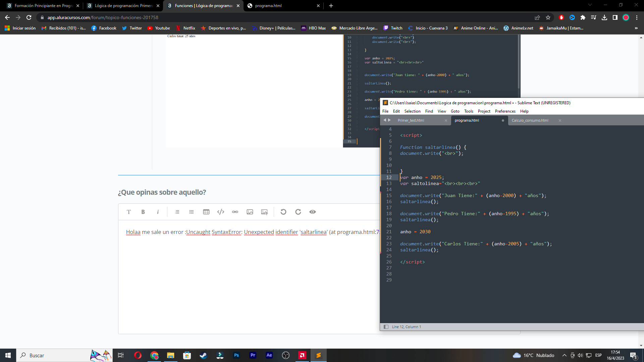Insert numbered list in forum editor

177,212
